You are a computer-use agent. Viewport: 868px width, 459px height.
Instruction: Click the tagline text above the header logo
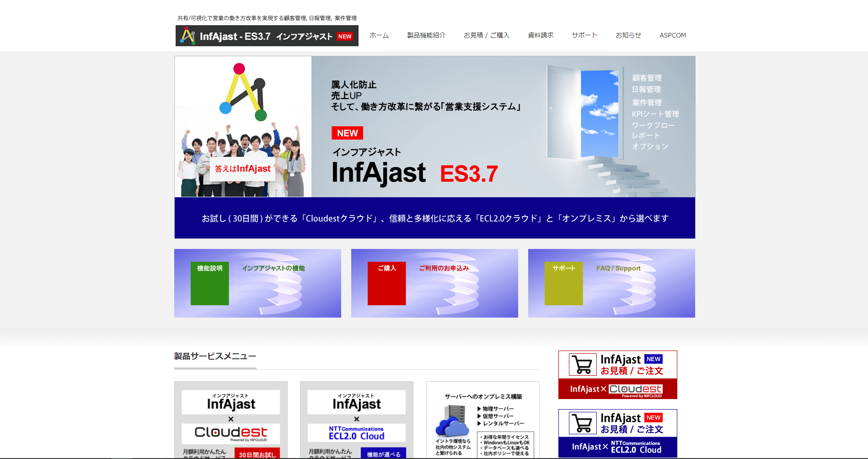pos(267,18)
